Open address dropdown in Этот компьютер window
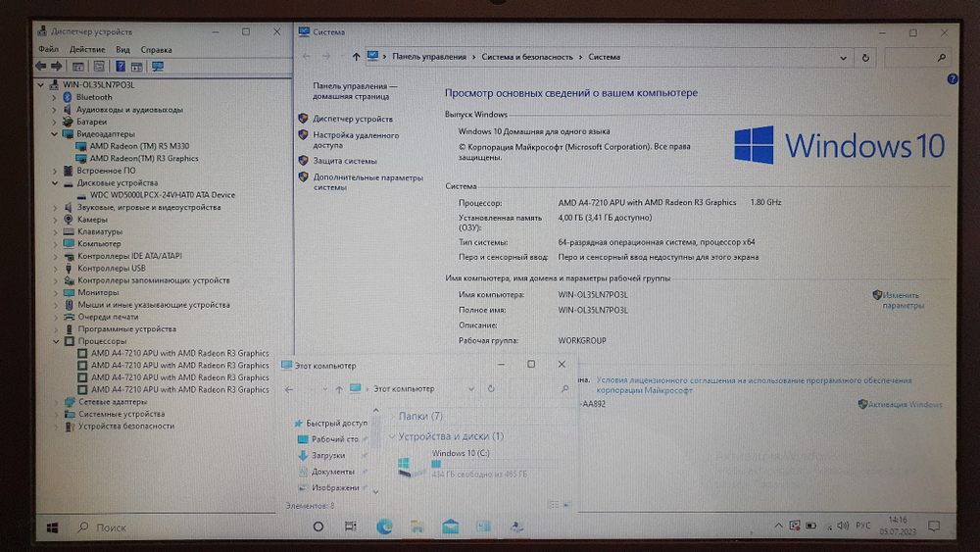 [x=471, y=389]
